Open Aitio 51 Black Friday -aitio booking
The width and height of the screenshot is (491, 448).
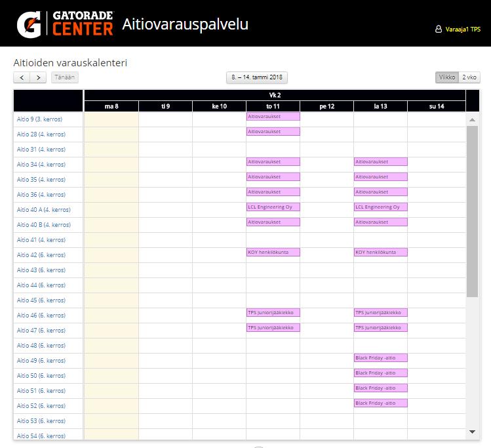(x=380, y=388)
